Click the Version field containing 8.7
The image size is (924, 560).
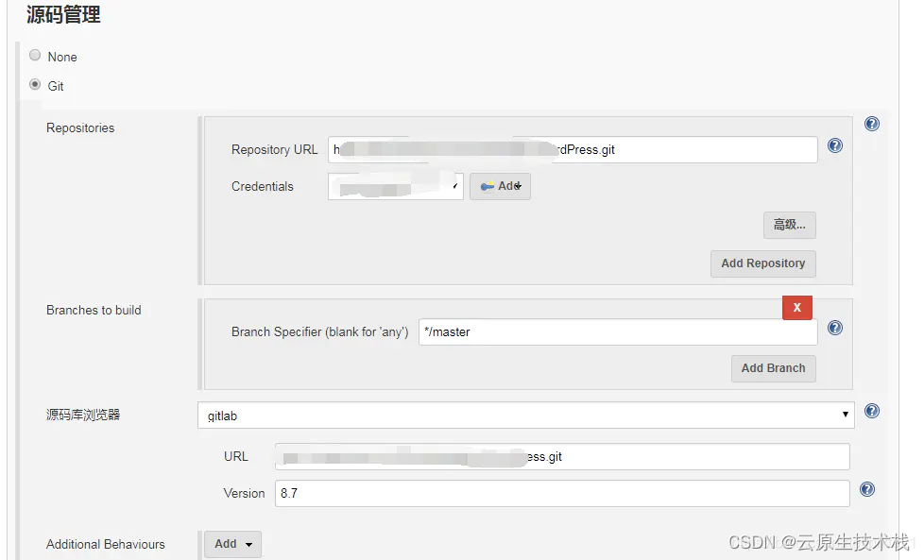coord(562,493)
